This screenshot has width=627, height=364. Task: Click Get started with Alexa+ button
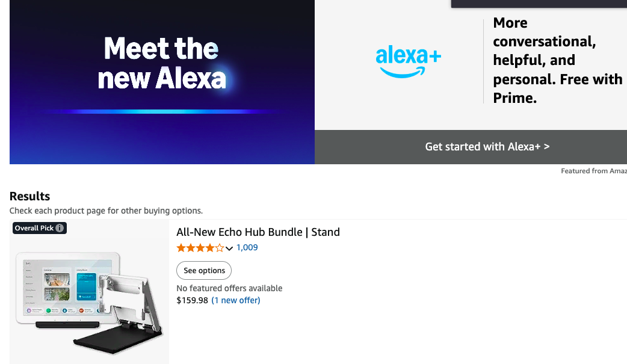point(487,147)
